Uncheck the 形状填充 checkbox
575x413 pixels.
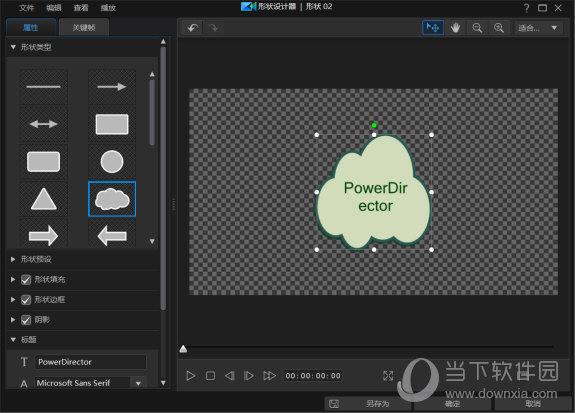[x=26, y=280]
